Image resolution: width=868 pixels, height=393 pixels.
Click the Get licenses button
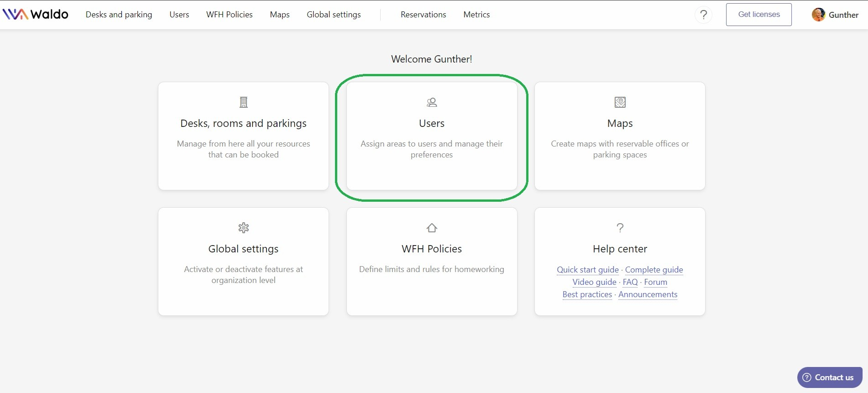point(759,15)
